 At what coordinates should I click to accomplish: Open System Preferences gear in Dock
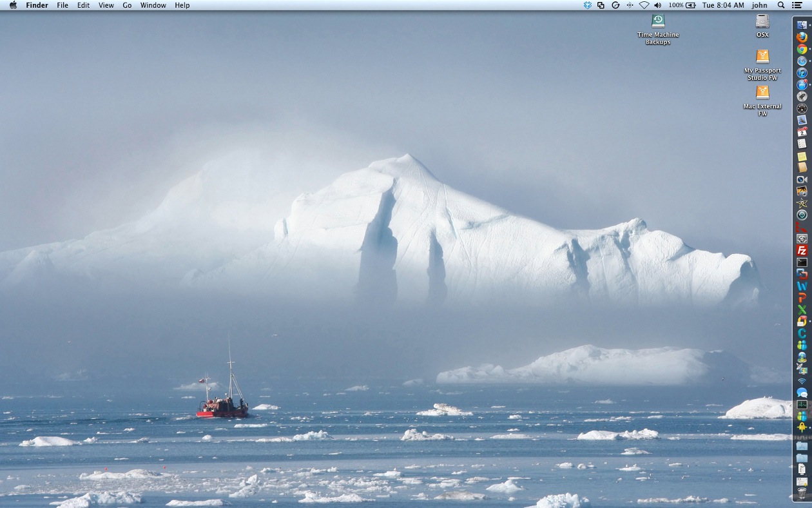(x=802, y=239)
